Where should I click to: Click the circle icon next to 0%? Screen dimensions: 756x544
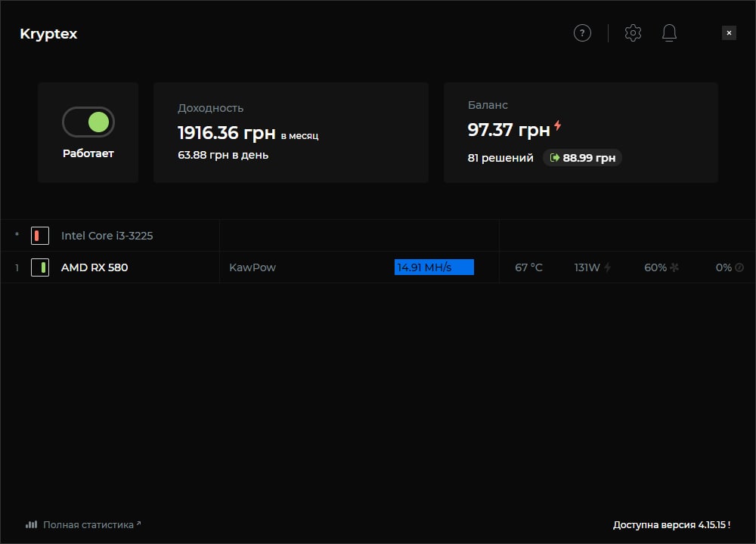739,267
